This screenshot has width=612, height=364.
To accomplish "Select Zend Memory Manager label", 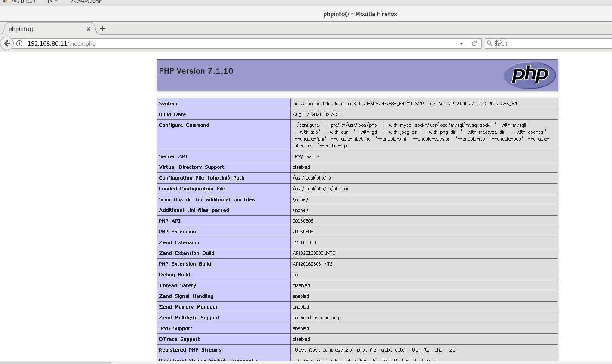I will pyautogui.click(x=188, y=307).
